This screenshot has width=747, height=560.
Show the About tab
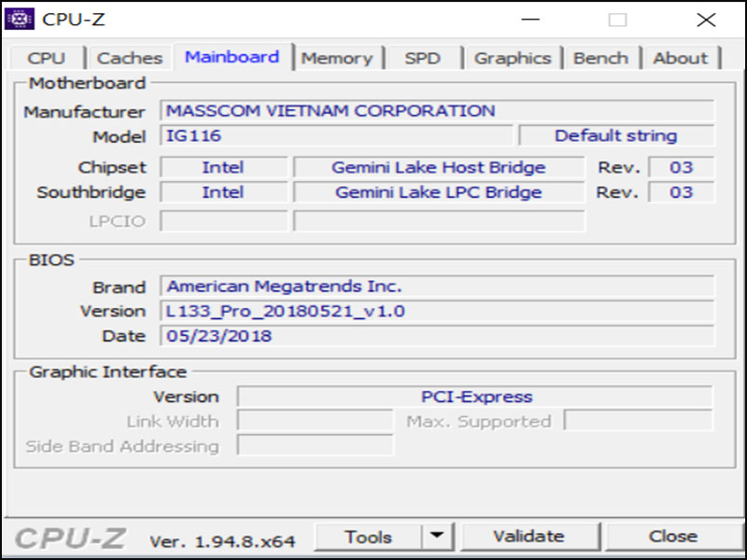pyautogui.click(x=681, y=58)
